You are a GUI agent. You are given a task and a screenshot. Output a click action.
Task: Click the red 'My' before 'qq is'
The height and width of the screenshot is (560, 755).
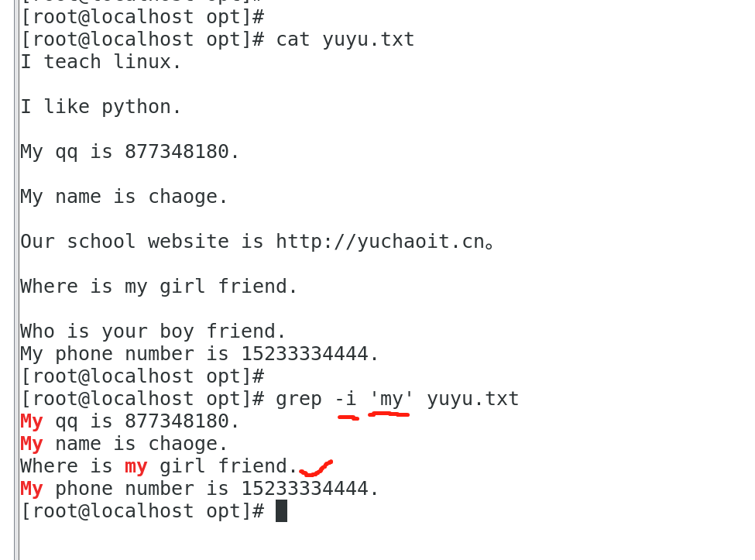point(32,421)
